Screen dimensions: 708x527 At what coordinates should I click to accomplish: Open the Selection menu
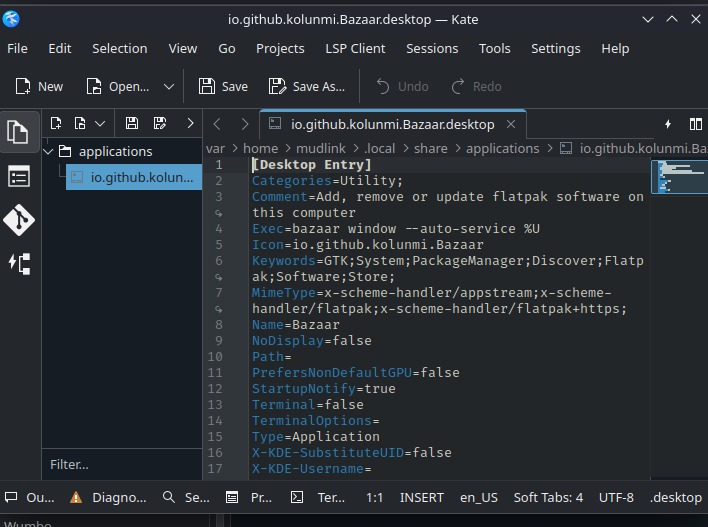(x=120, y=48)
